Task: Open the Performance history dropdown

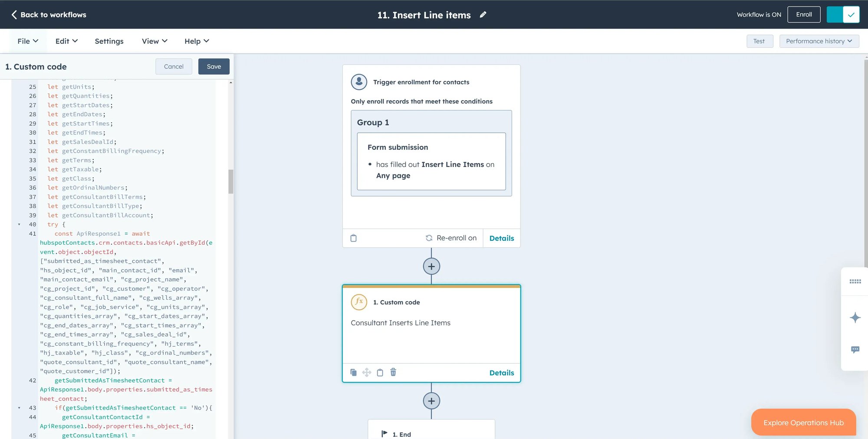Action: pyautogui.click(x=819, y=41)
